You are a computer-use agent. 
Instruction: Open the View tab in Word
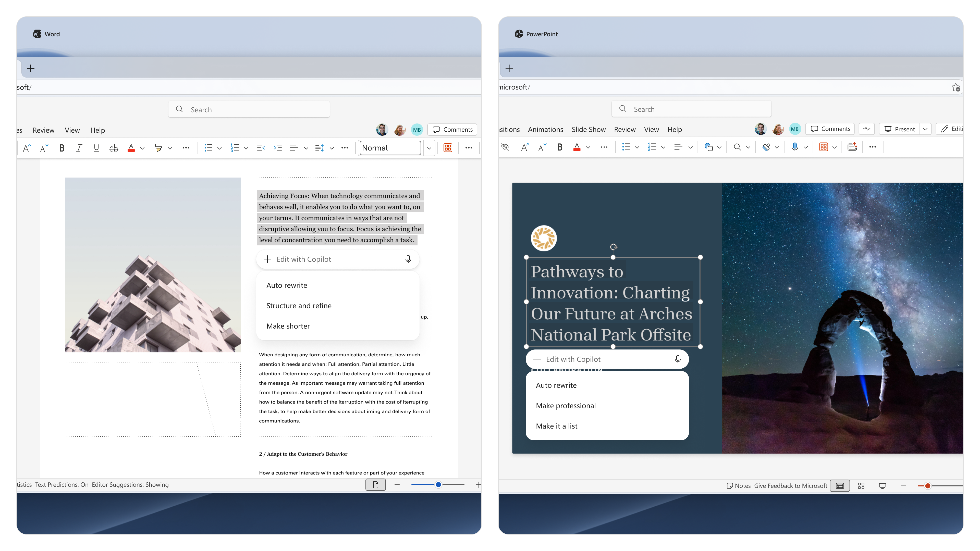72,130
